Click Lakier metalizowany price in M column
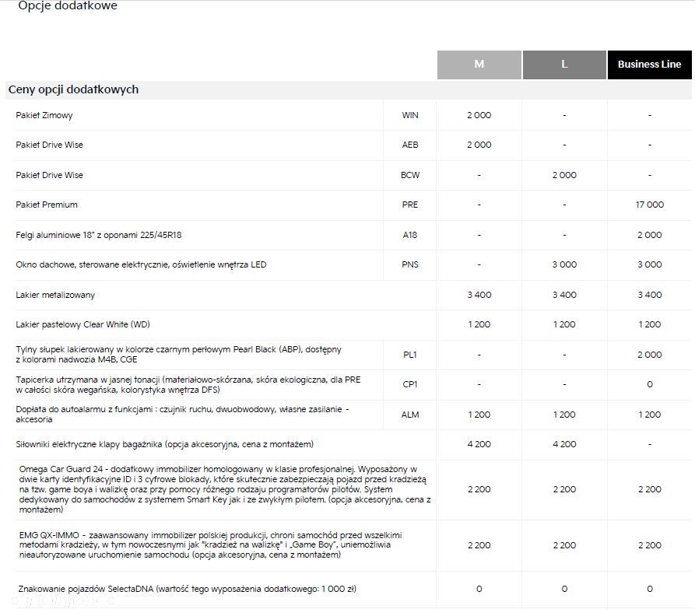This screenshot has height=616, width=695. pos(479,295)
